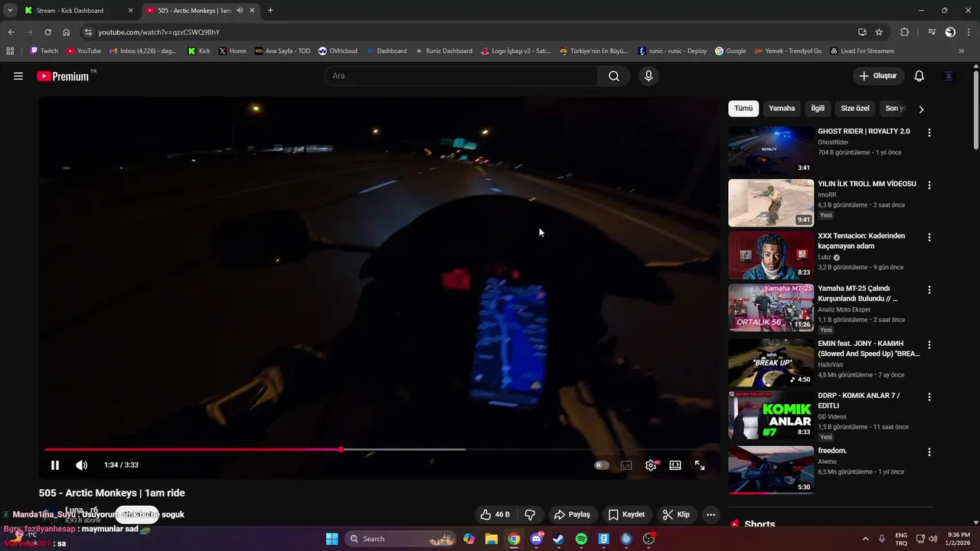Open the player settings gear
Screen dimensions: 980x551
[x=651, y=465]
